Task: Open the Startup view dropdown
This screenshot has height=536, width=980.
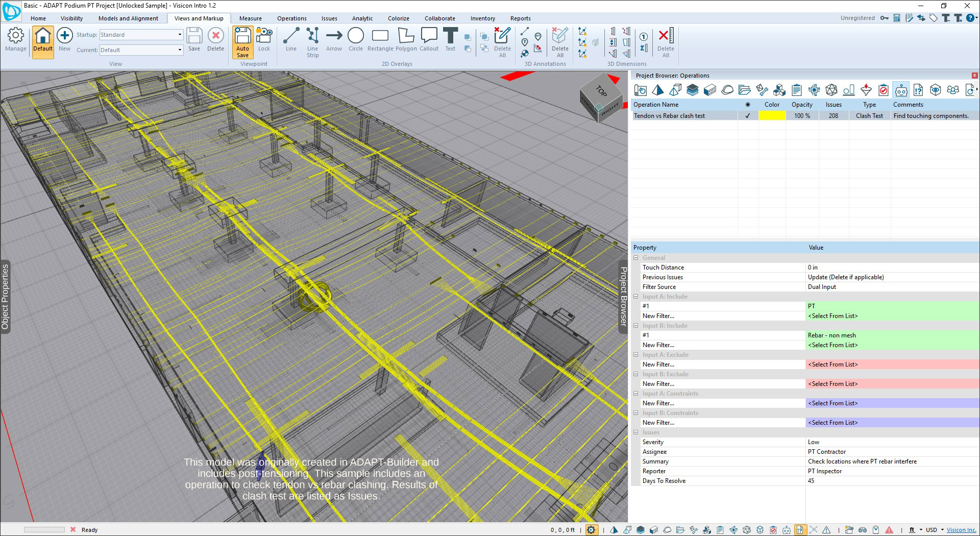Action: click(180, 35)
